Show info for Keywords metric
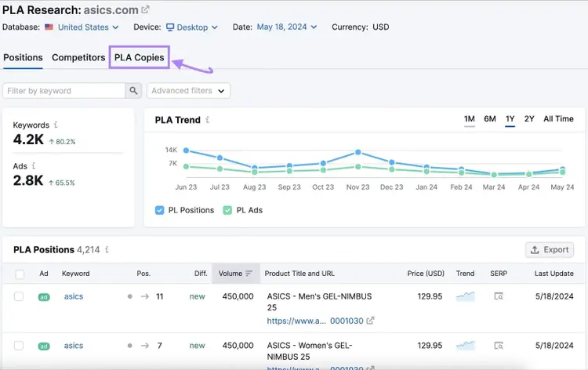588x370 pixels. tap(56, 125)
